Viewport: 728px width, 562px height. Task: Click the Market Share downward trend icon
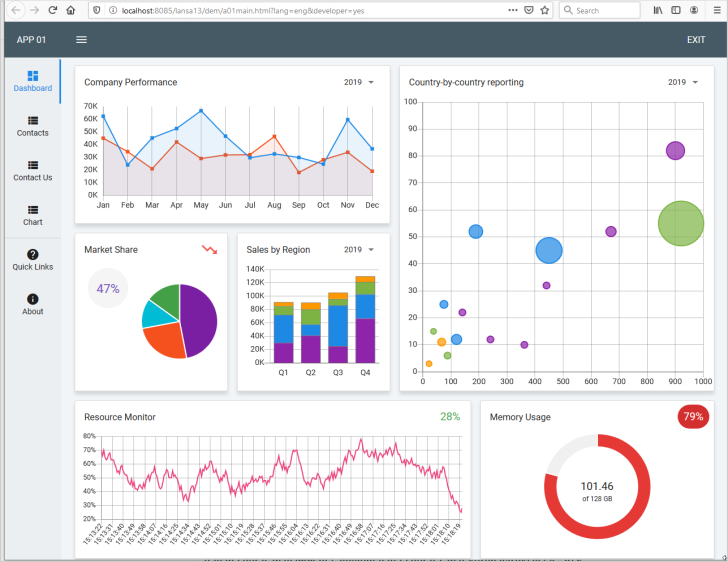point(209,249)
